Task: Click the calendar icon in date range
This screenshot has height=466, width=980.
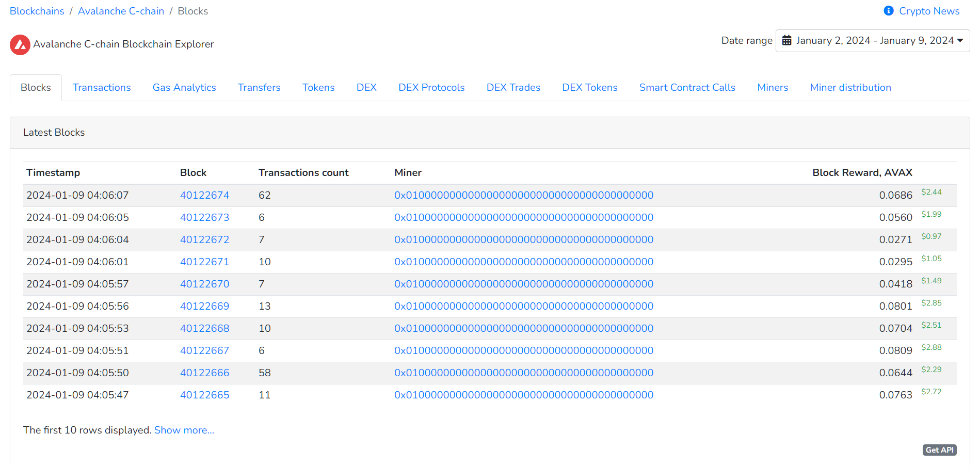Action: coord(786,40)
